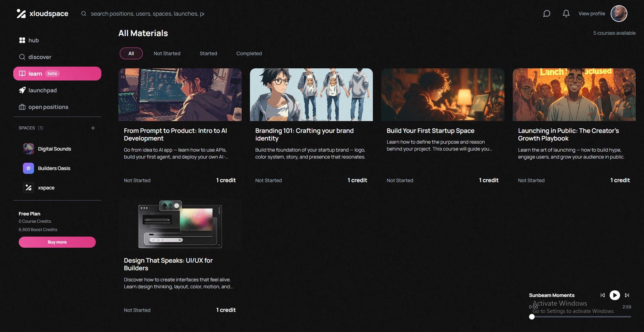Click the profile avatar picture
644x332 pixels.
(x=619, y=14)
